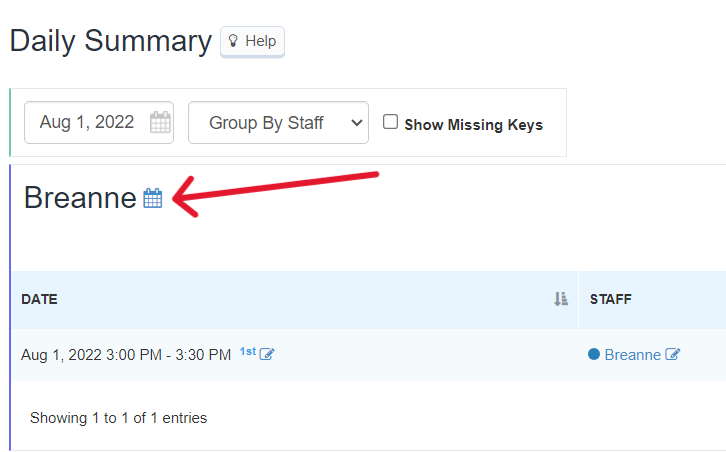This screenshot has height=452, width=726.
Task: Open the Breanne staff link
Action: (x=632, y=355)
